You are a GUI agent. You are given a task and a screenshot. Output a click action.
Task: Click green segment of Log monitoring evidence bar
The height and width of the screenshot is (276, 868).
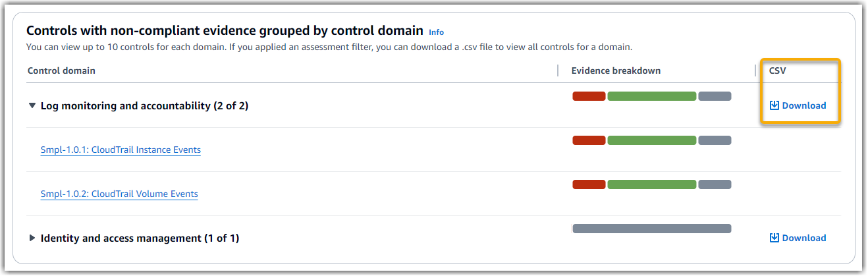click(x=651, y=96)
